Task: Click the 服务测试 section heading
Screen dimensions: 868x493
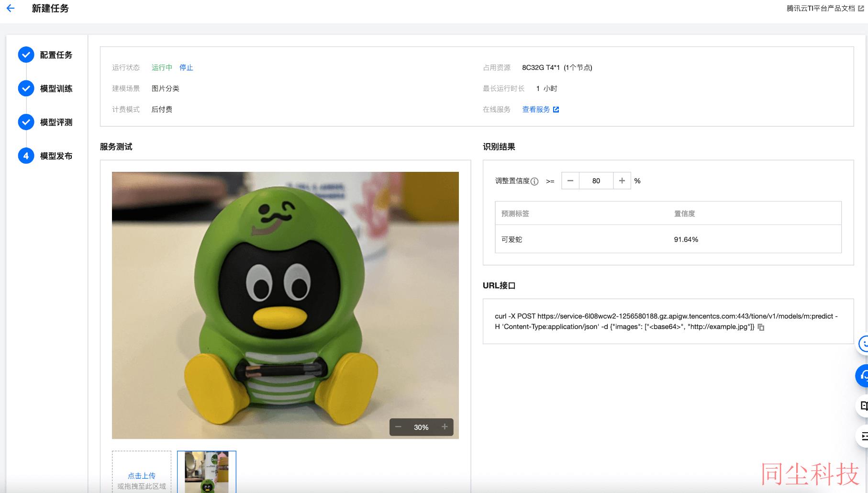Action: 116,147
